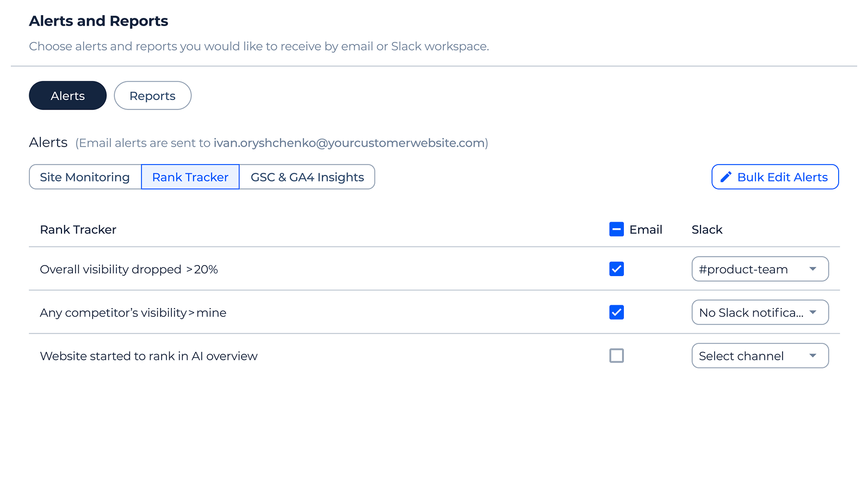This screenshot has height=489, width=868.
Task: Uncheck email for Overall visibility dropped alert
Action: (x=616, y=269)
